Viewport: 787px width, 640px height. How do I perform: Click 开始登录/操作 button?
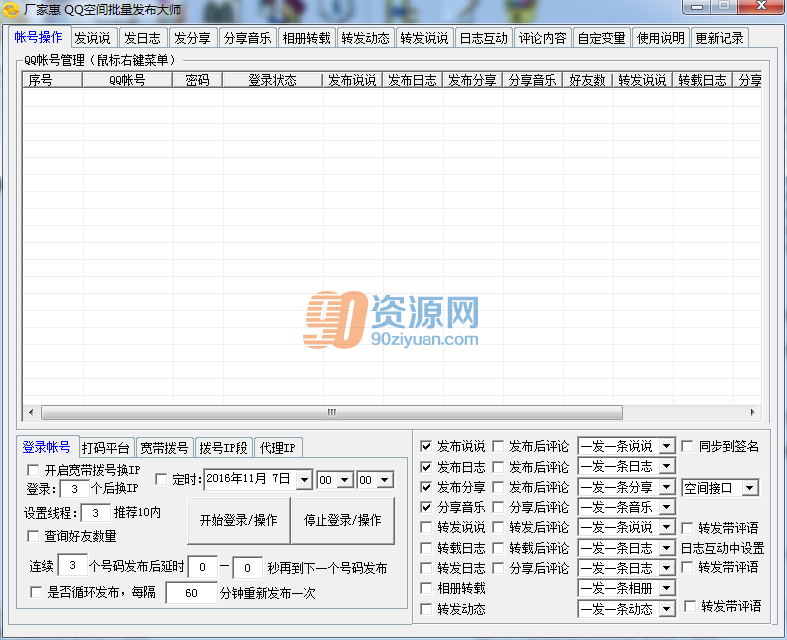click(x=238, y=521)
